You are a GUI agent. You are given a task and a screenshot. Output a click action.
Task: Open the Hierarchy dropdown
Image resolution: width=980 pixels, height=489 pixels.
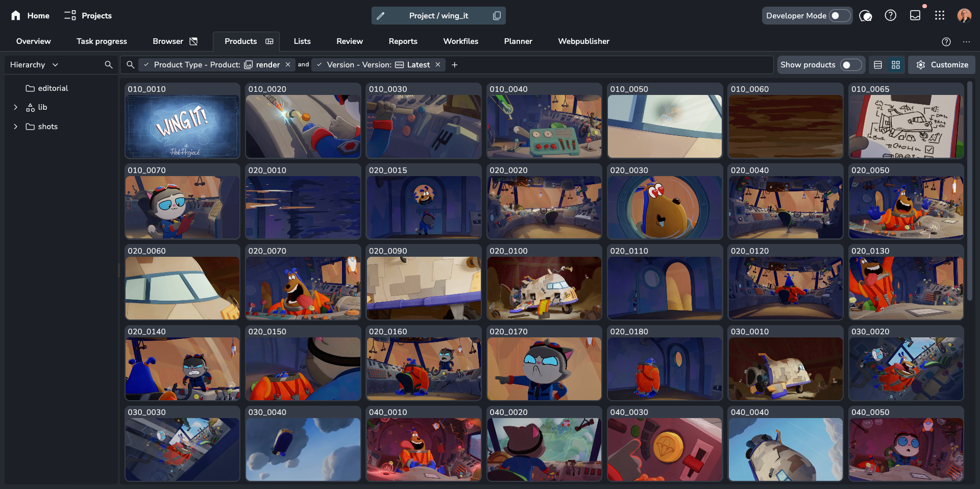point(34,65)
